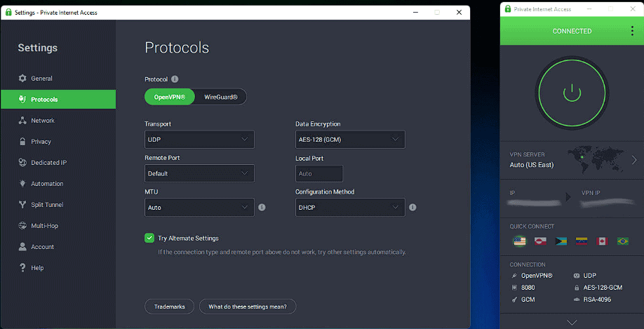Click the info icon beside MTU dropdown
Image resolution: width=644 pixels, height=329 pixels.
pos(262,208)
